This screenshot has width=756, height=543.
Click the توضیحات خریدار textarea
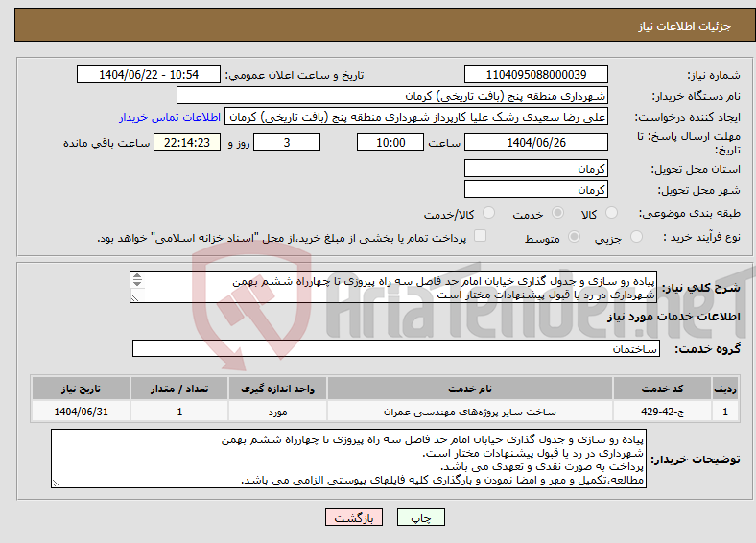pyautogui.click(x=348, y=459)
